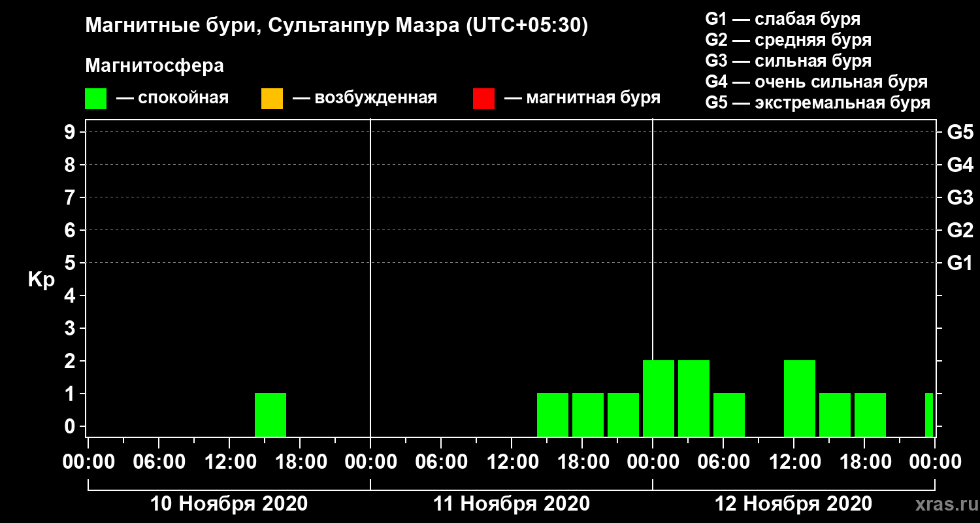Click the '18:00' tick under 12 November
This screenshot has width=980, height=523.
pyautogui.click(x=864, y=462)
